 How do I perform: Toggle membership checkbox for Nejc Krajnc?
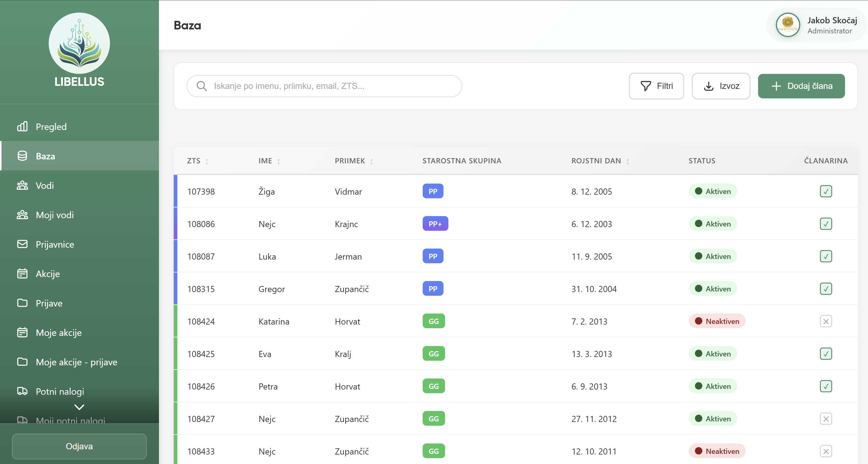tap(825, 223)
